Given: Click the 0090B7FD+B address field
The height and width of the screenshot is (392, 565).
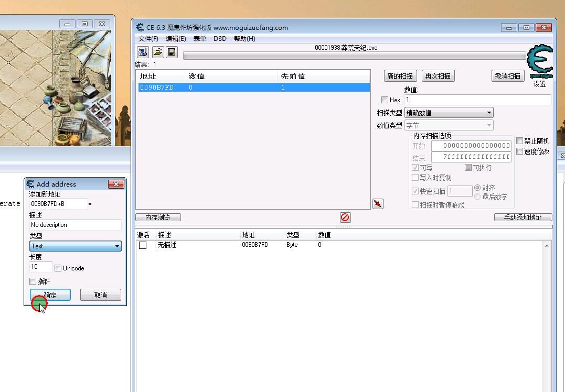Looking at the screenshot, I should 58,204.
